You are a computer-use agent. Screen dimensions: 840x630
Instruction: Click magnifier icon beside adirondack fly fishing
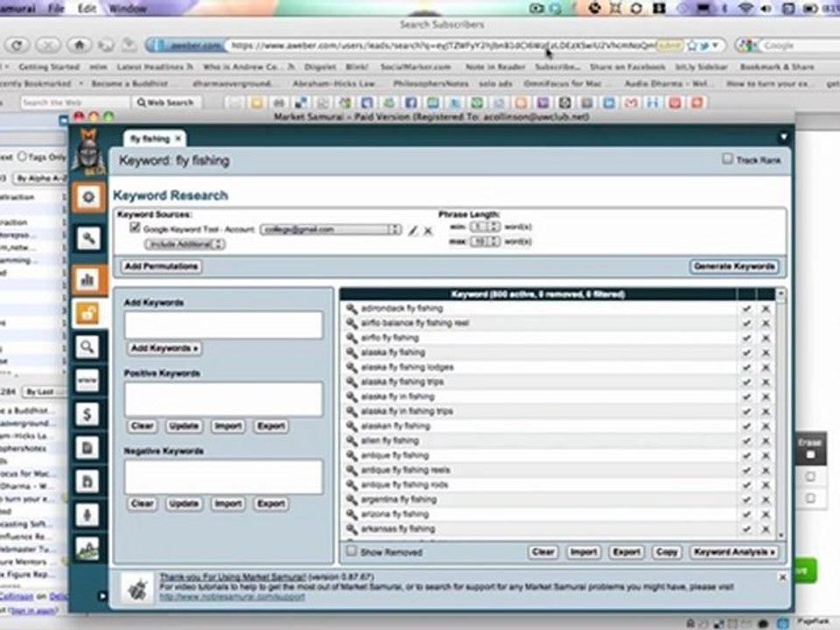coord(352,309)
